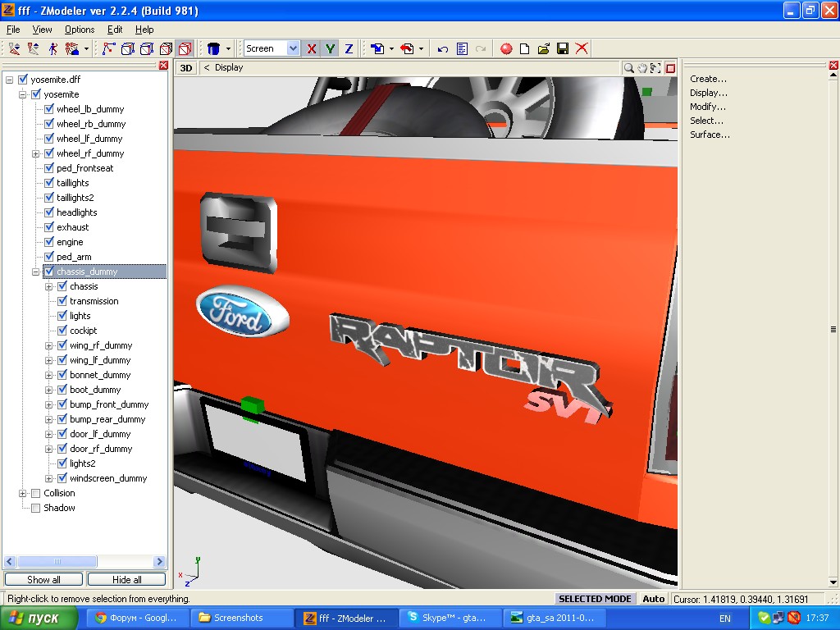The width and height of the screenshot is (840, 630).
Task: Open the Surface... commands group
Action: click(x=710, y=135)
